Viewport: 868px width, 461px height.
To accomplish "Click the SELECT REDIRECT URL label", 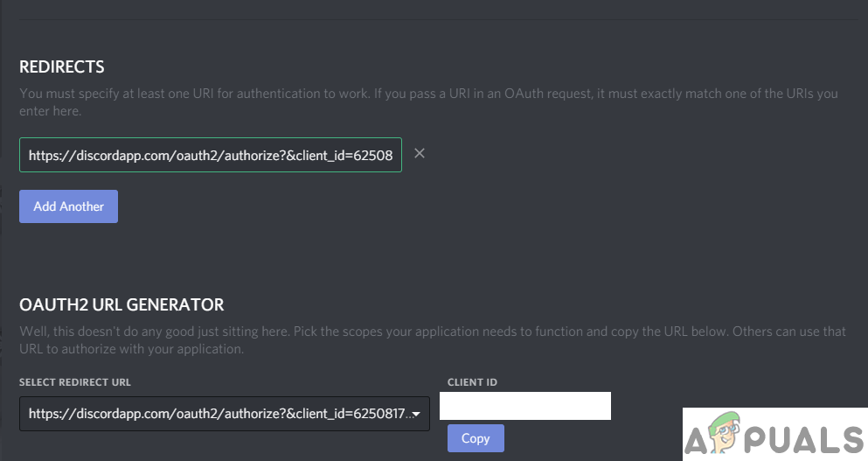I will point(75,382).
